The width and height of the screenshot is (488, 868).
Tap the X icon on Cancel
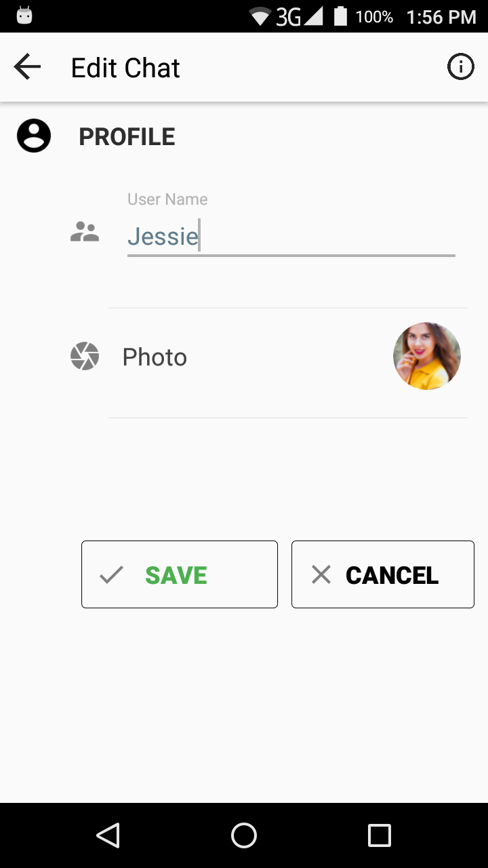(321, 575)
